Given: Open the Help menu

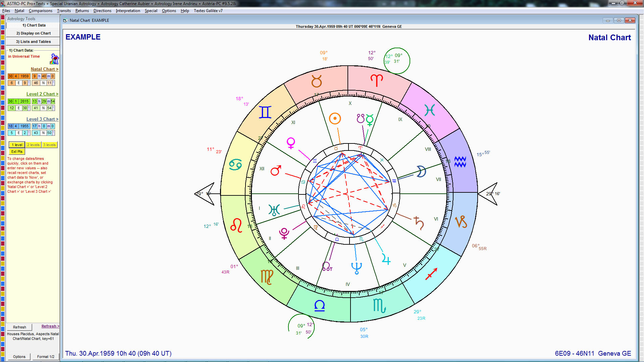Looking at the screenshot, I should (x=185, y=11).
